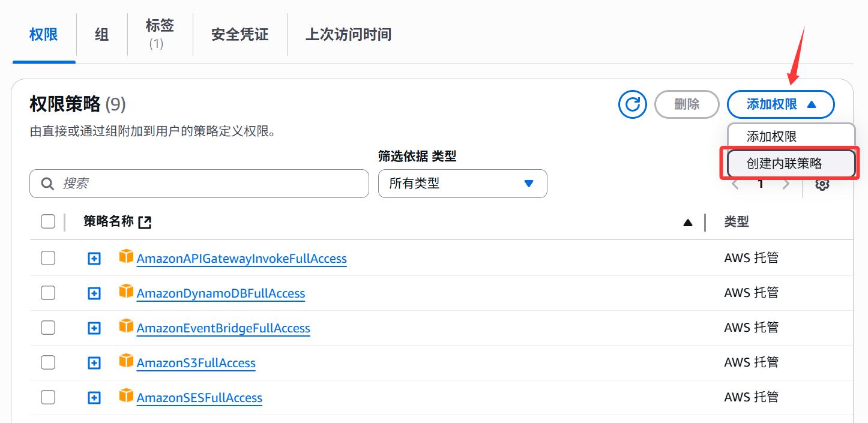Click the AWS 托管 type for AmazonSESFullAccess
868x423 pixels.
tap(752, 397)
